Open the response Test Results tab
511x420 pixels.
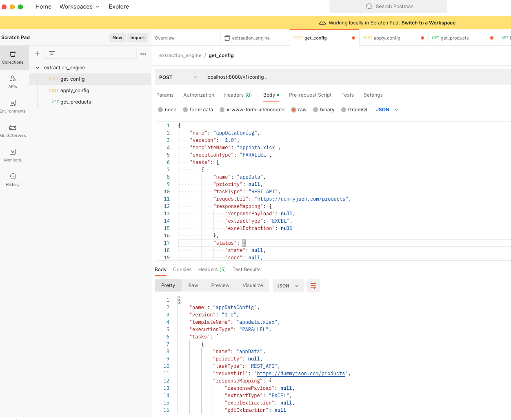[x=247, y=270]
